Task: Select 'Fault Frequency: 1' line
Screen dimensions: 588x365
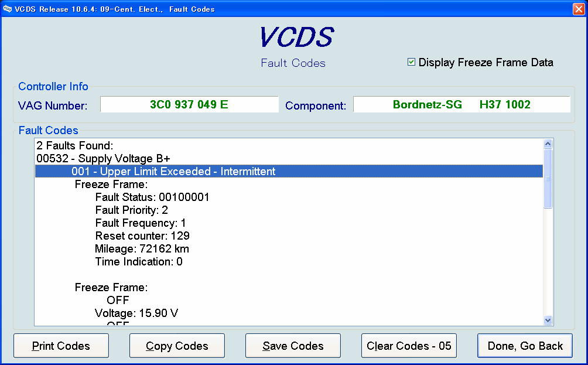Action: tap(141, 223)
